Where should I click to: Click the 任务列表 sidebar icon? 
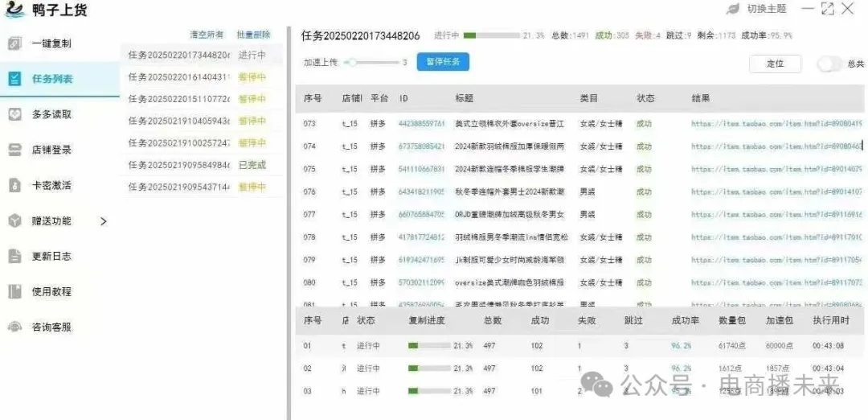coord(14,79)
